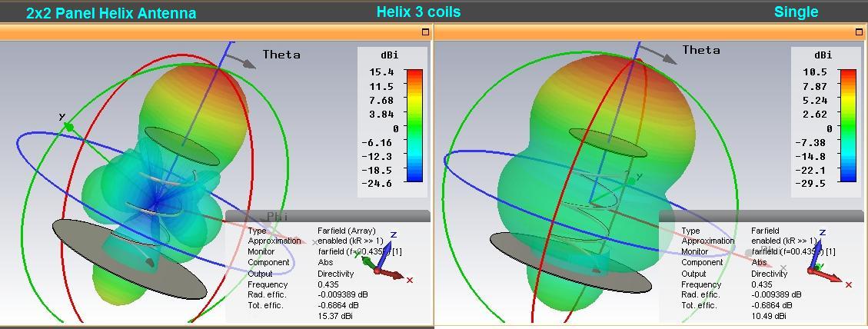Click the 2.62 legend value
The width and height of the screenshot is (868, 329).
[815, 114]
